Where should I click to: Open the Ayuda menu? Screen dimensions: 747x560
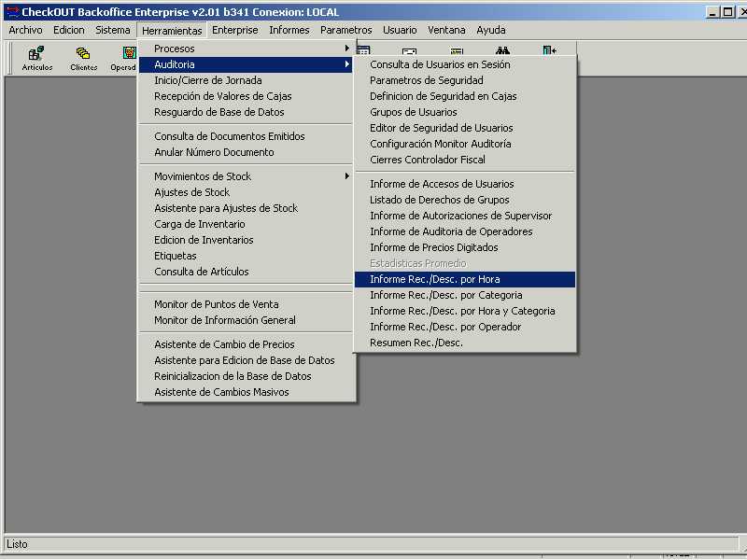tap(491, 30)
